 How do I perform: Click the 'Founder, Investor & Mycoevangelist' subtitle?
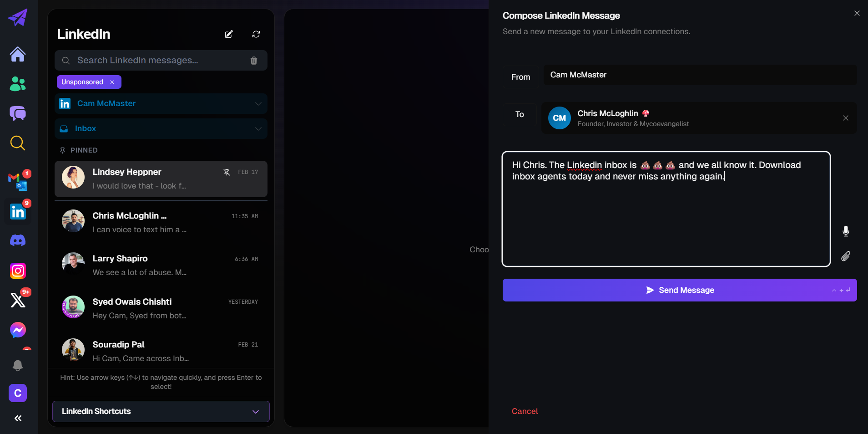633,124
